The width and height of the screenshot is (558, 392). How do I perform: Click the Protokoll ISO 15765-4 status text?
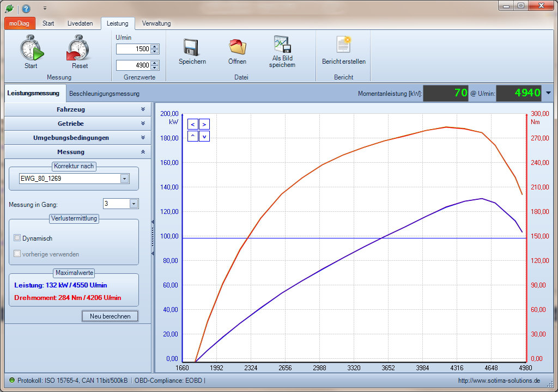tap(72, 381)
